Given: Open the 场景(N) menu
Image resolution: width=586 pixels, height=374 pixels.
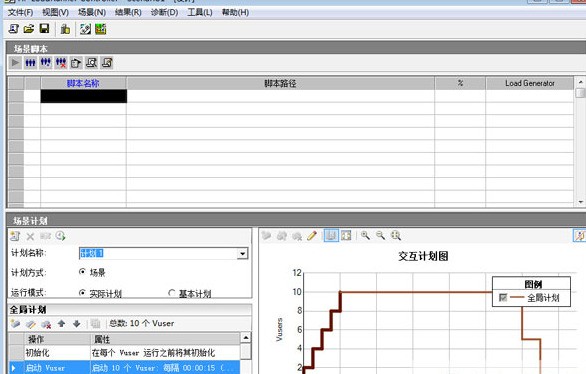Looking at the screenshot, I should (92, 12).
